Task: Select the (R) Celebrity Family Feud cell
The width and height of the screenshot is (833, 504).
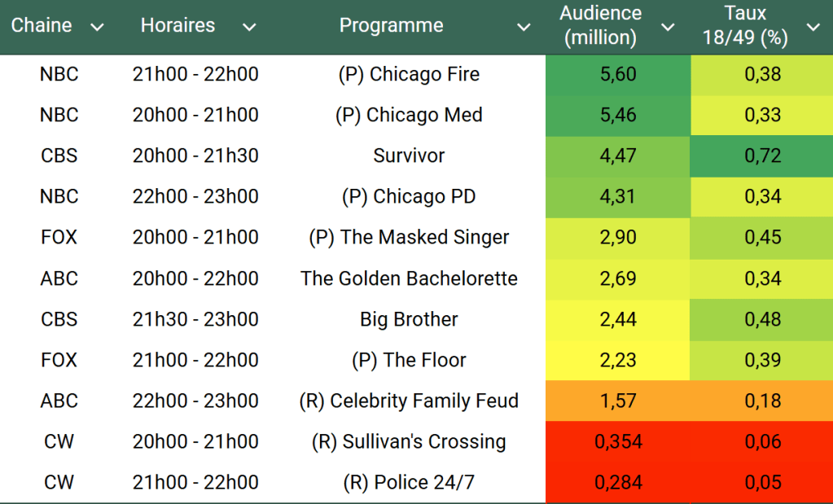Action: (x=409, y=401)
